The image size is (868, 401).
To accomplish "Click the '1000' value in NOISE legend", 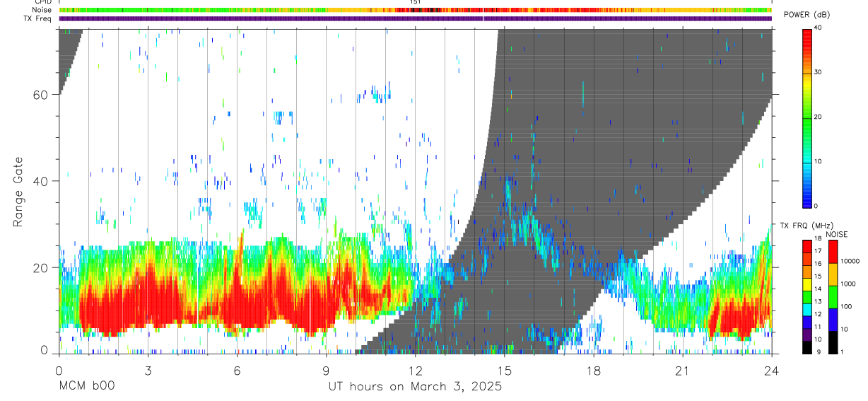I will (848, 284).
